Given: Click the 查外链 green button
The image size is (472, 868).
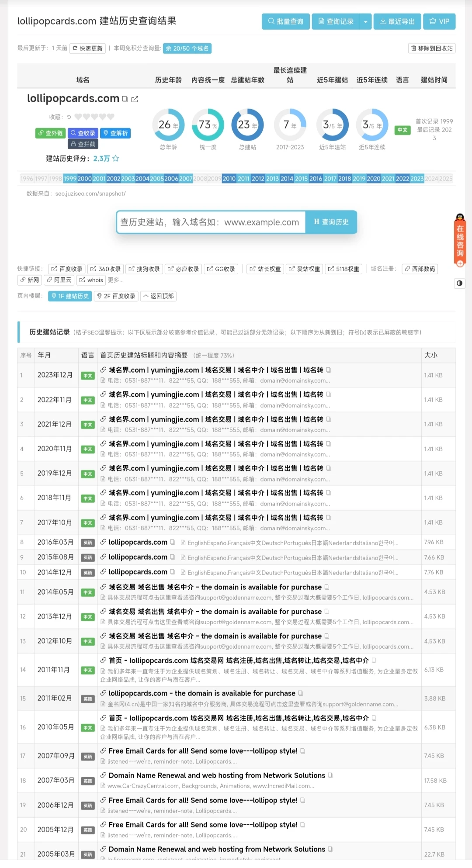Looking at the screenshot, I should (x=50, y=133).
